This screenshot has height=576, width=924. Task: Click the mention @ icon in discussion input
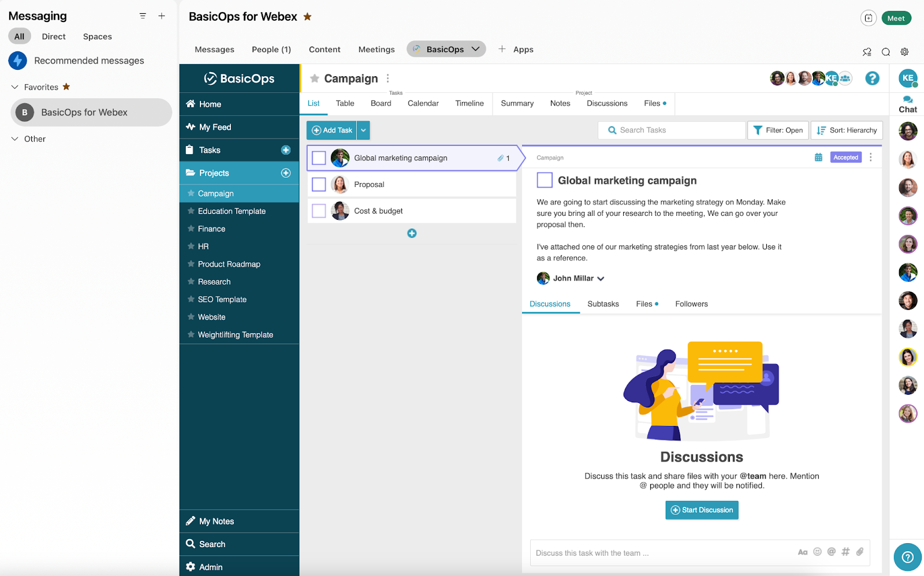pos(832,552)
